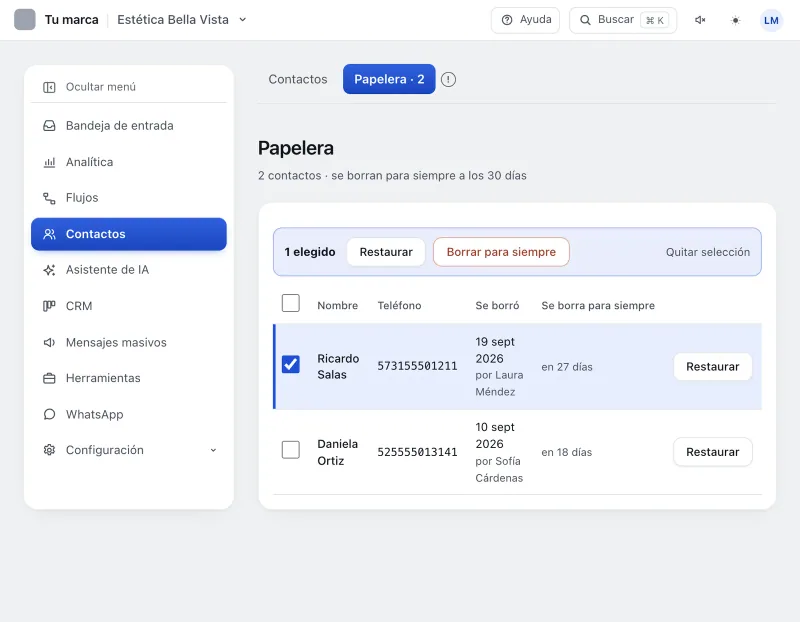Click the Configuración gear icon
Image resolution: width=800 pixels, height=622 pixels.
(49, 450)
